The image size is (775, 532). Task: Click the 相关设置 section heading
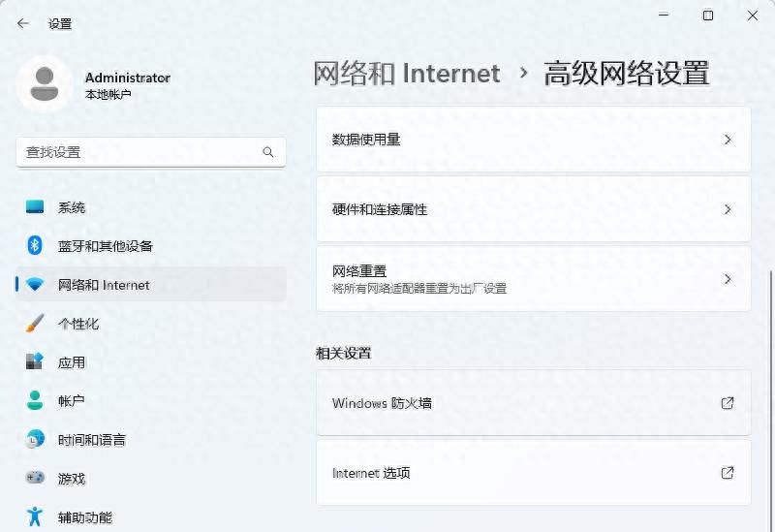point(344,353)
